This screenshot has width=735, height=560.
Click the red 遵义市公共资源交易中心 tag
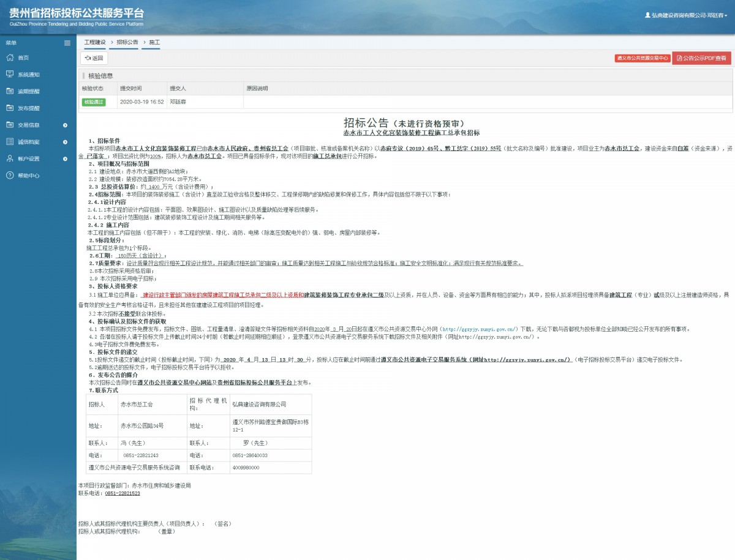pyautogui.click(x=643, y=58)
